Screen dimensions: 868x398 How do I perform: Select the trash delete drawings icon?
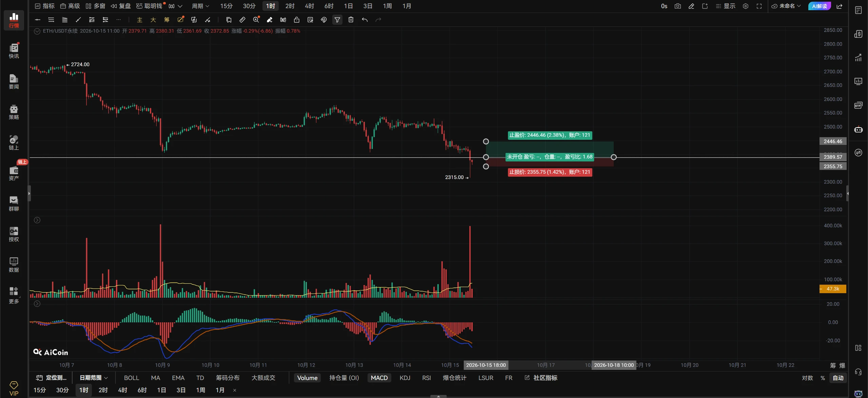tap(351, 20)
